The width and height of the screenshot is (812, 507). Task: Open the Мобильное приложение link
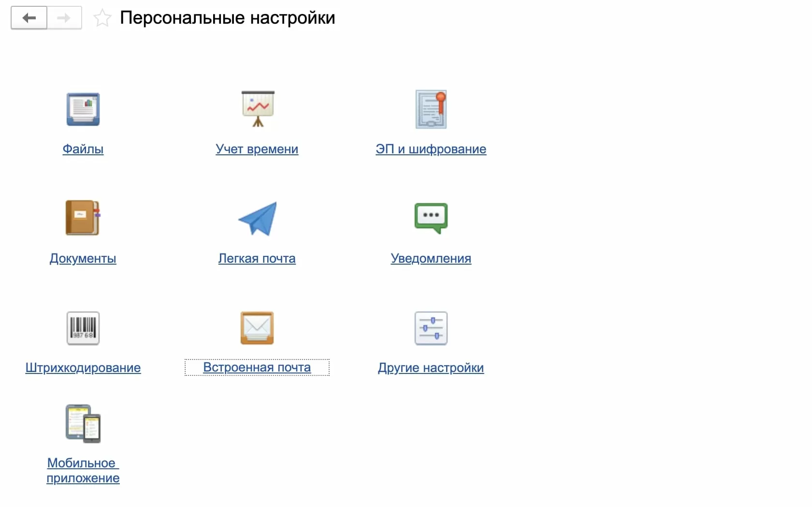coord(83,470)
